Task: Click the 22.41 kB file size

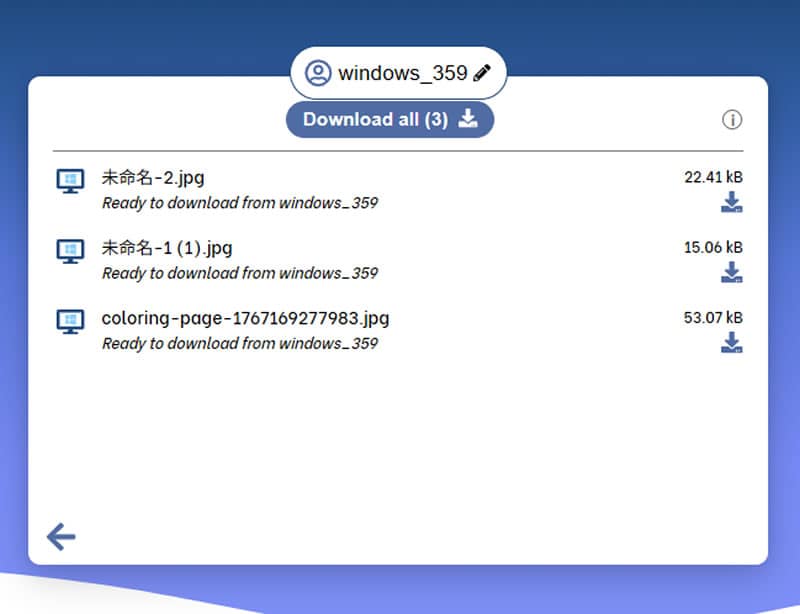Action: click(x=713, y=177)
